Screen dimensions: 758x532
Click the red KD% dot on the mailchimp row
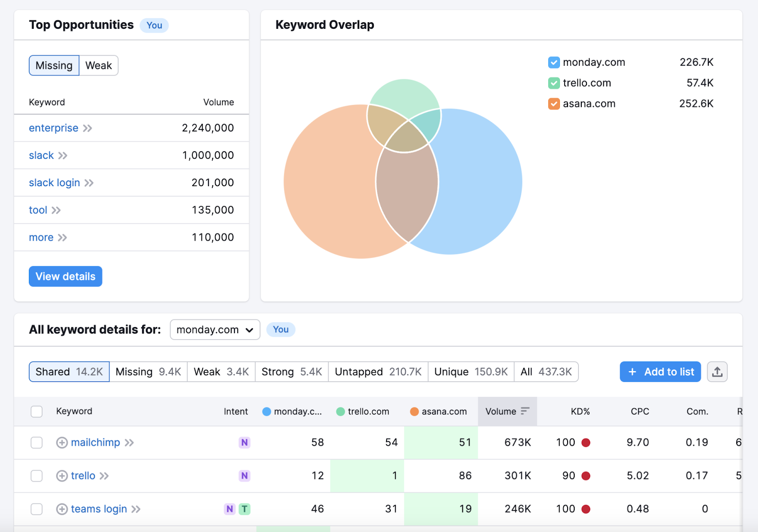pos(587,442)
